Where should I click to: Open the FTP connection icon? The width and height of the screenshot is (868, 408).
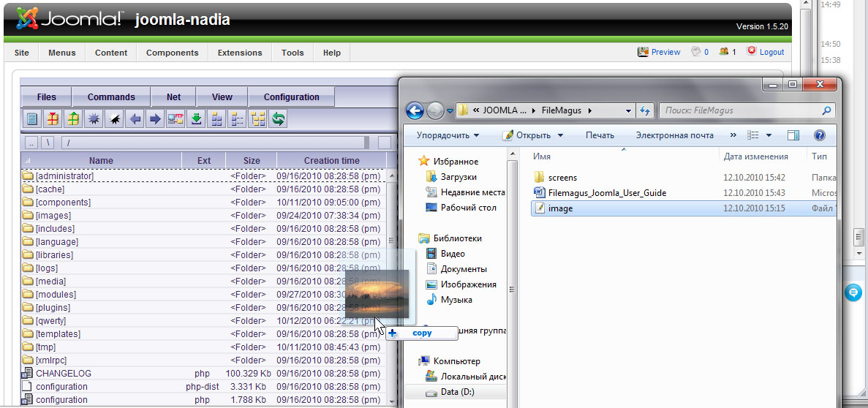(176, 119)
